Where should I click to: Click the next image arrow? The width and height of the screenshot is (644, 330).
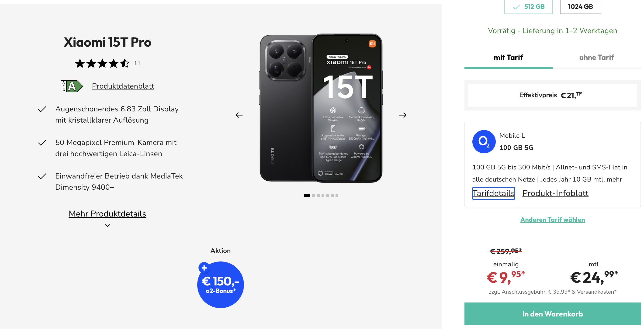[x=403, y=115]
